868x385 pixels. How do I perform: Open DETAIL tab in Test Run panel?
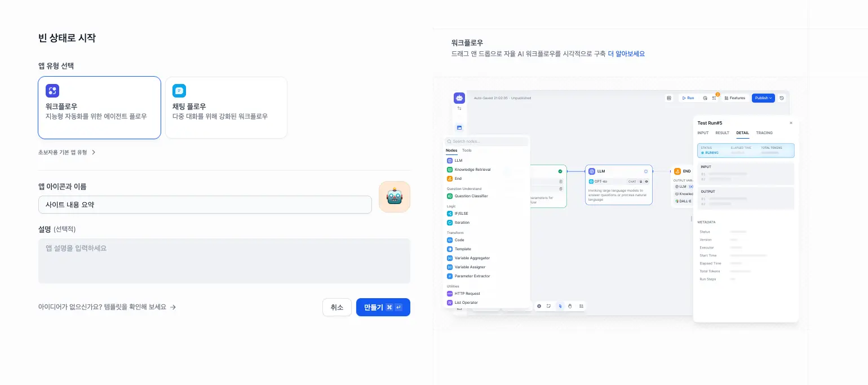[742, 133]
